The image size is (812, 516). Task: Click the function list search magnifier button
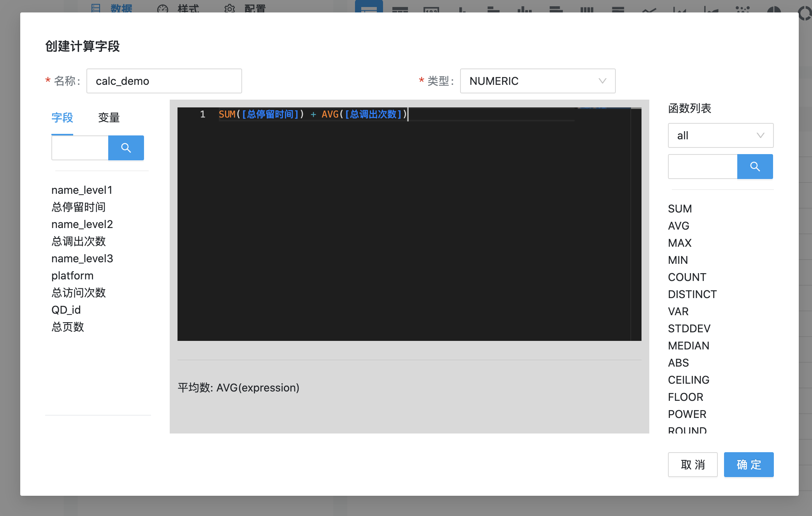[755, 167]
